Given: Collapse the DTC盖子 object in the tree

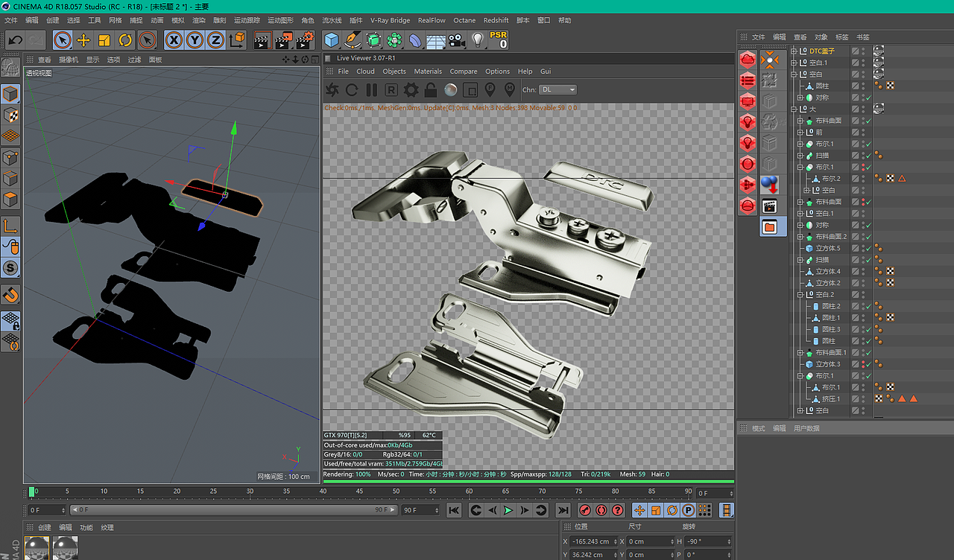Looking at the screenshot, I should click(x=795, y=51).
